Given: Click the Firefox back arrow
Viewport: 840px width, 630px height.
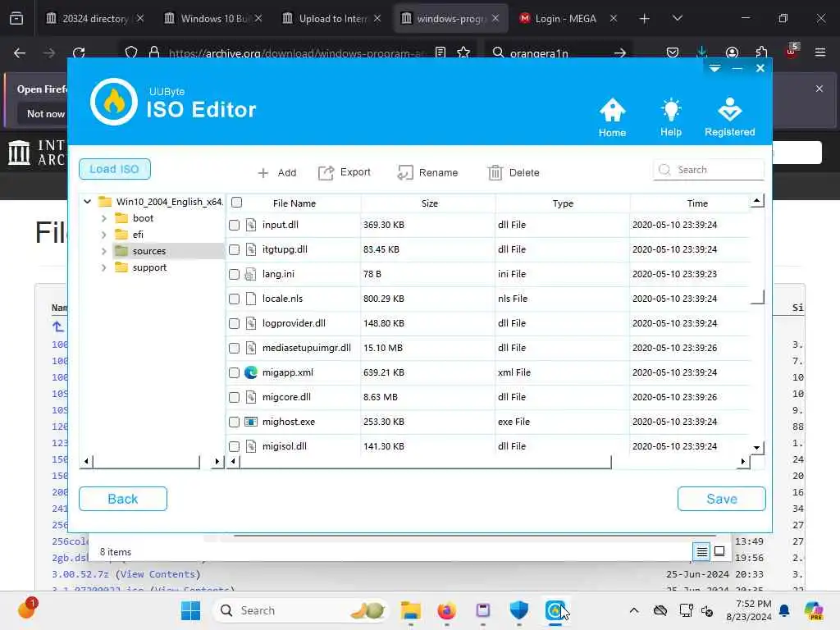Looking at the screenshot, I should [x=20, y=52].
